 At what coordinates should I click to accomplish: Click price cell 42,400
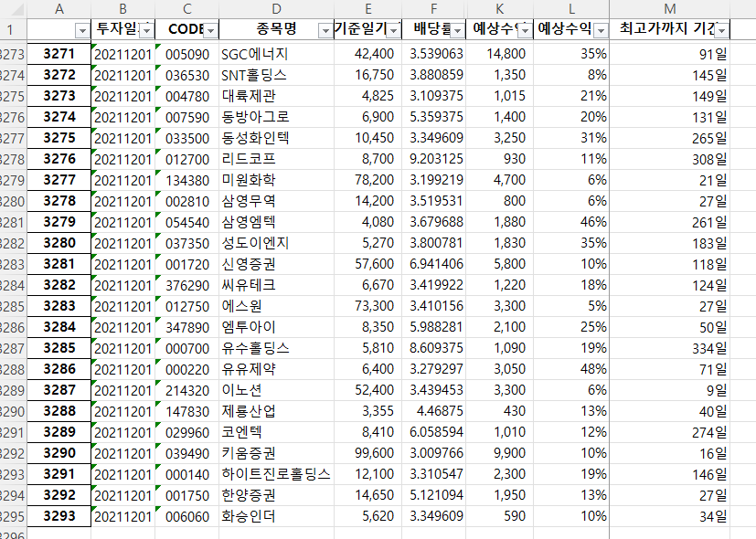click(x=367, y=54)
